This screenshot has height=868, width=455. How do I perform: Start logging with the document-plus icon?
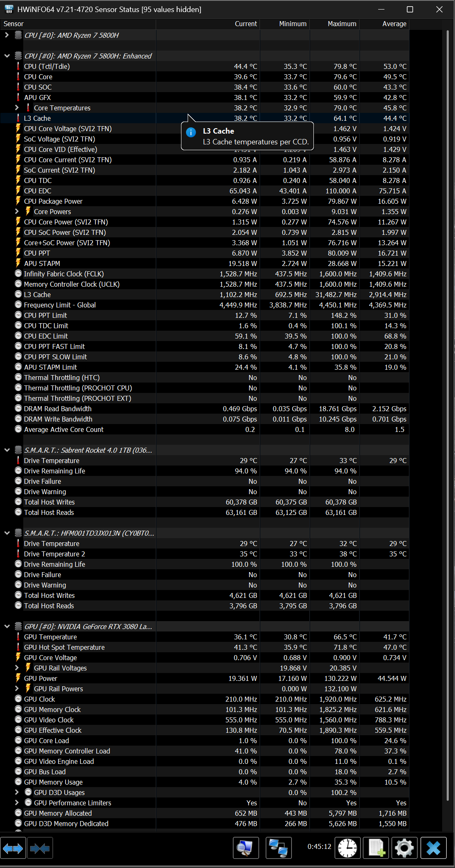pos(376,848)
